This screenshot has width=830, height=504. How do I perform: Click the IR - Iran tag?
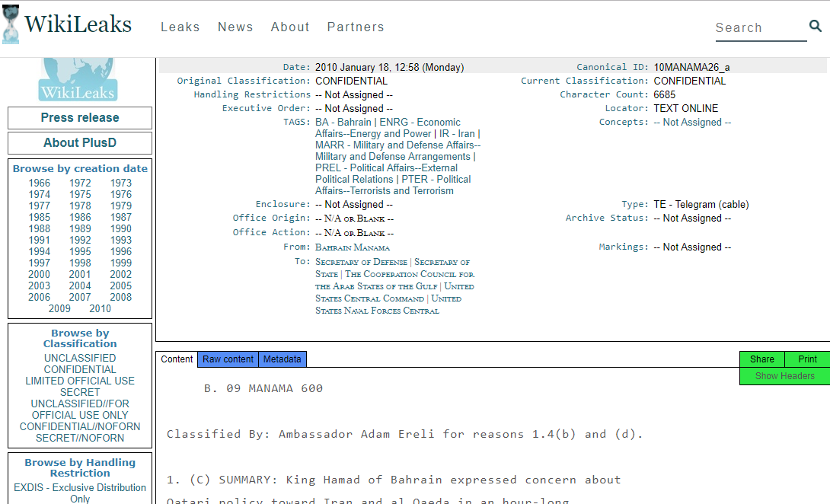pyautogui.click(x=457, y=134)
